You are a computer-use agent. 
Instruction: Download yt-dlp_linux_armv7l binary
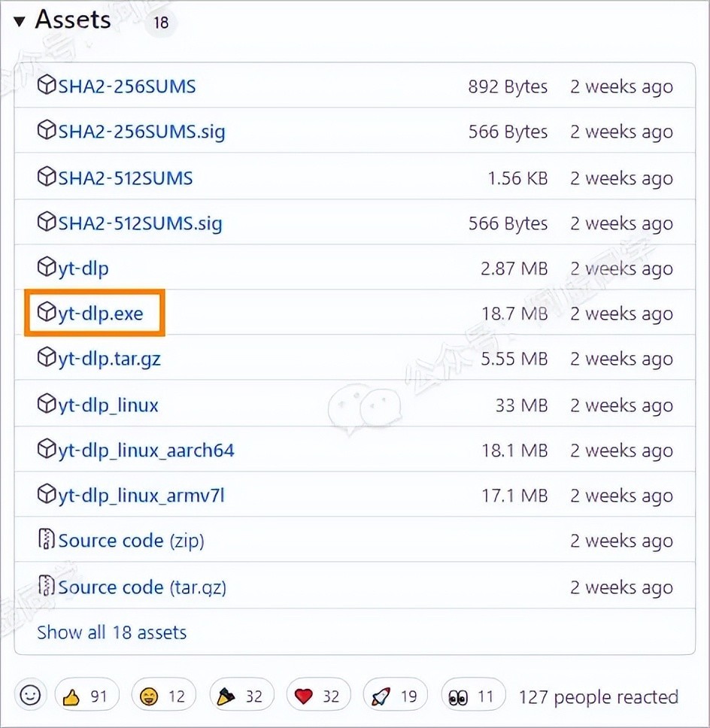141,496
